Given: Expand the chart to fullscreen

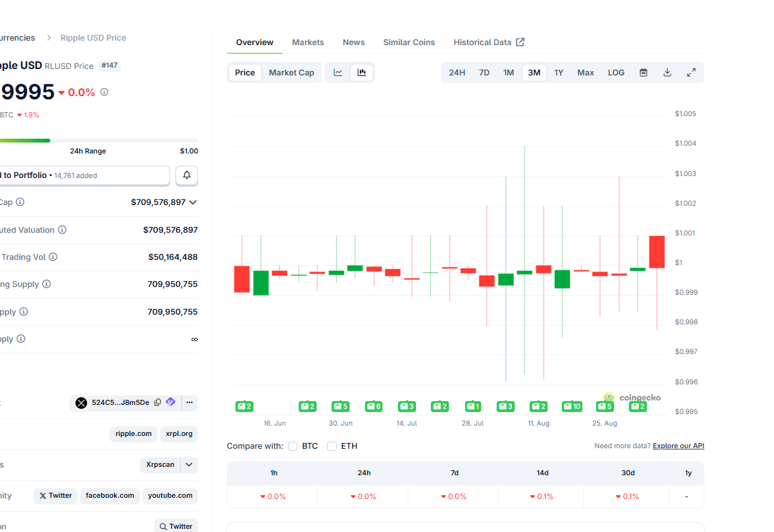Looking at the screenshot, I should point(691,72).
